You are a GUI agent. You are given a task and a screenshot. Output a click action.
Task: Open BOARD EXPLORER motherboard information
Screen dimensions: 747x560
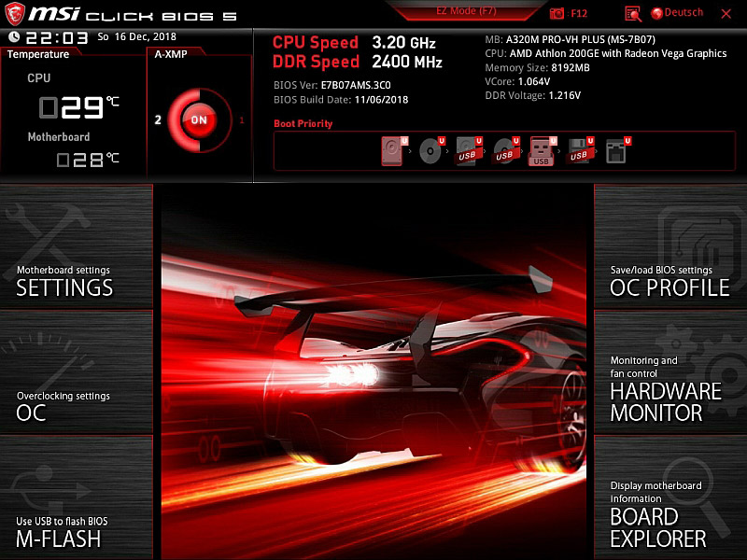tap(670, 497)
